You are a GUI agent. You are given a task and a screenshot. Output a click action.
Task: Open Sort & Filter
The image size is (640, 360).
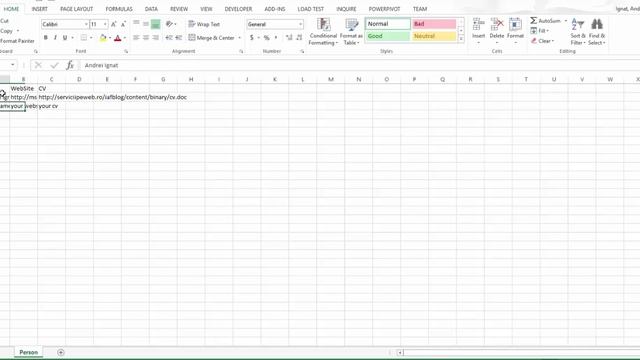tap(578, 32)
